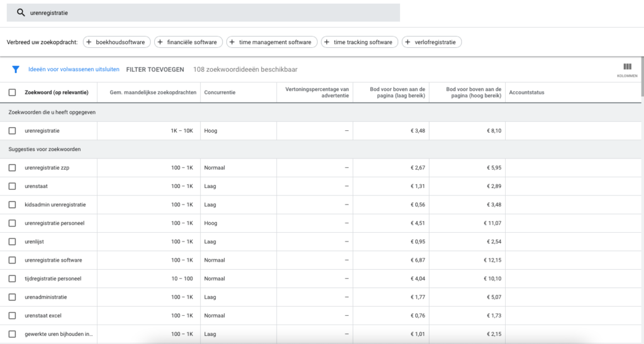Add verlofregistratie to the search
This screenshot has width=644, height=344.
click(431, 42)
